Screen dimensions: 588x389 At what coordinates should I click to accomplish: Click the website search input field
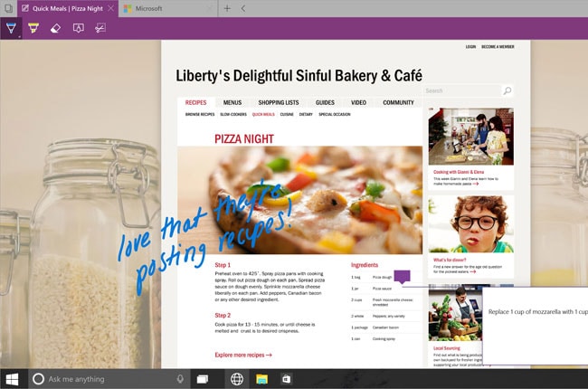461,90
